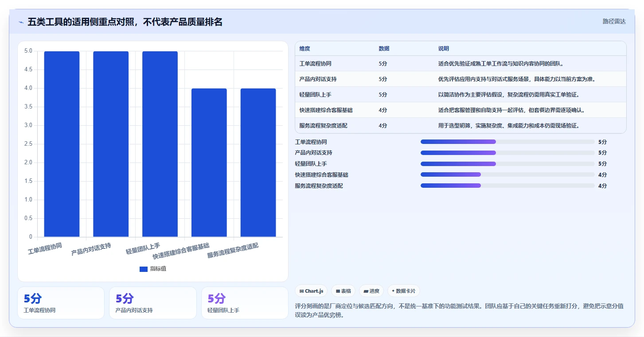Toggle the 指标值 legend swatch
Viewport: 644px width, 337px height.
click(x=144, y=269)
